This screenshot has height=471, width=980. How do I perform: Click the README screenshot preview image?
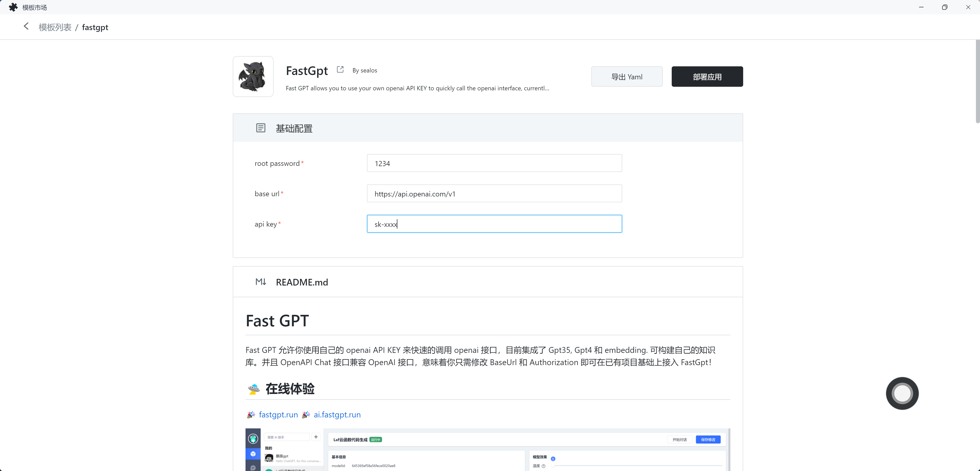tap(487, 450)
